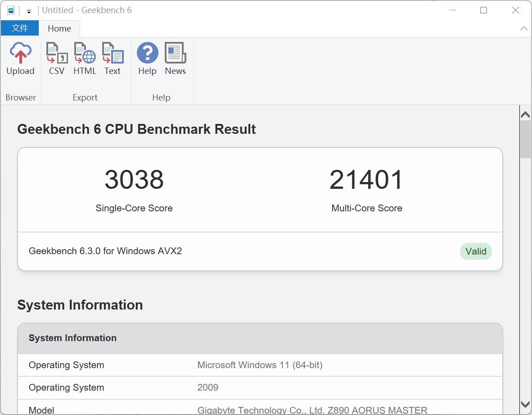532x415 pixels.
Task: Select the Microsoft Windows 11 (64-bit) row
Action: point(260,365)
